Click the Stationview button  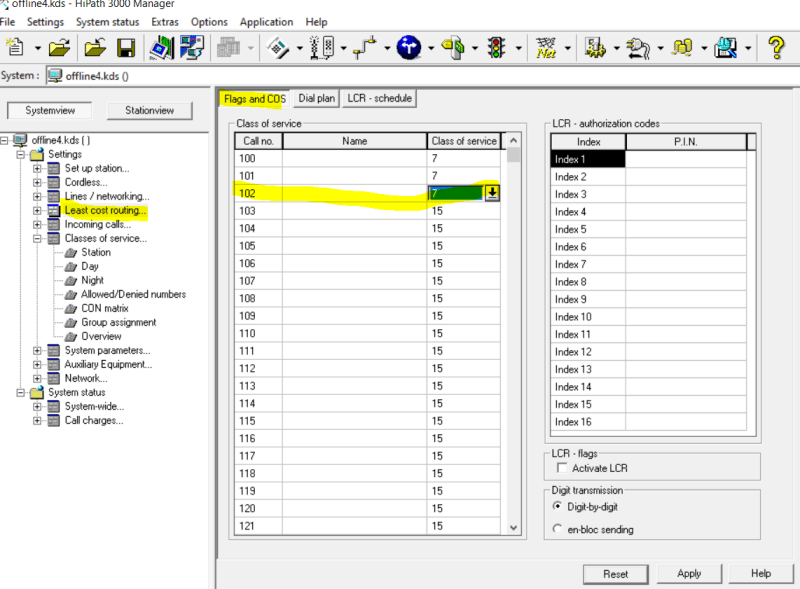pyautogui.click(x=149, y=110)
